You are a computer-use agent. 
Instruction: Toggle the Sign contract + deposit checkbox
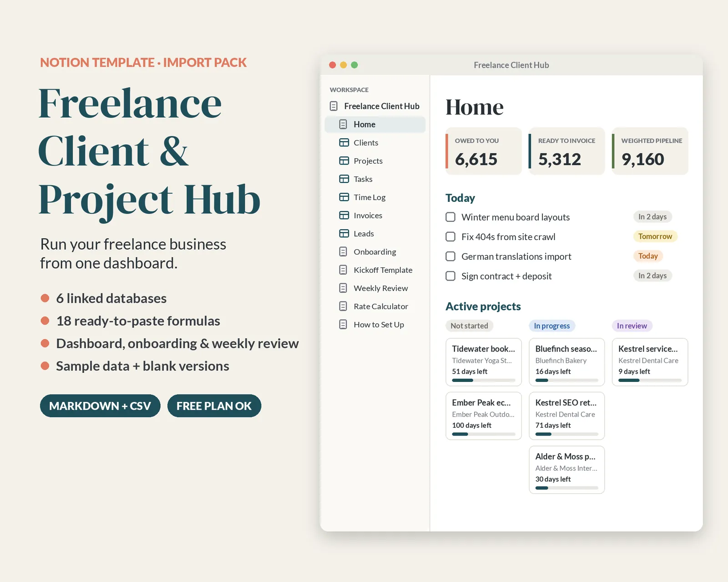click(x=450, y=276)
